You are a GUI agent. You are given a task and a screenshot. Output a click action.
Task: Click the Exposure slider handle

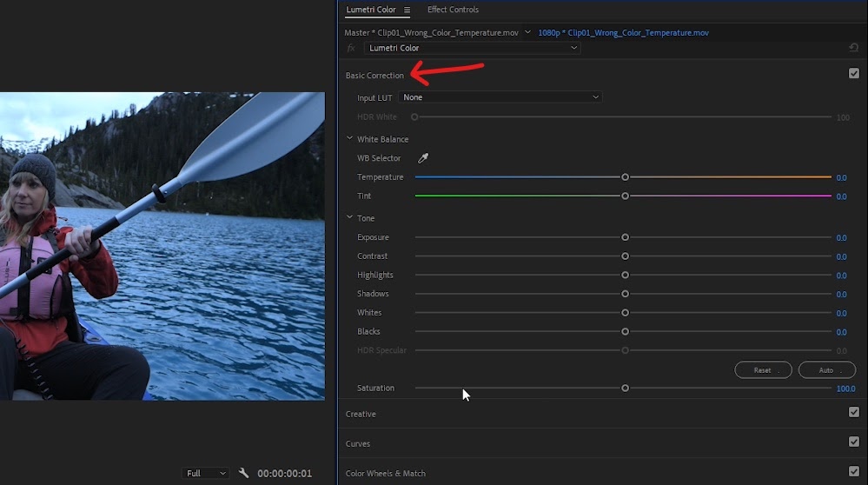tap(625, 237)
